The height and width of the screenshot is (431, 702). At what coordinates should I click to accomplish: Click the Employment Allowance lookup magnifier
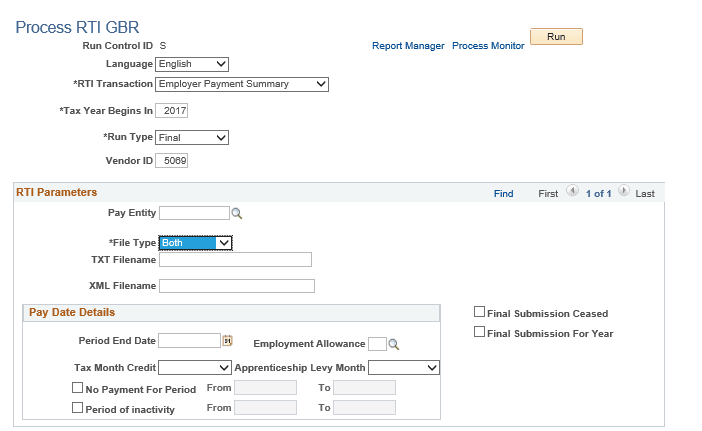pyautogui.click(x=394, y=344)
